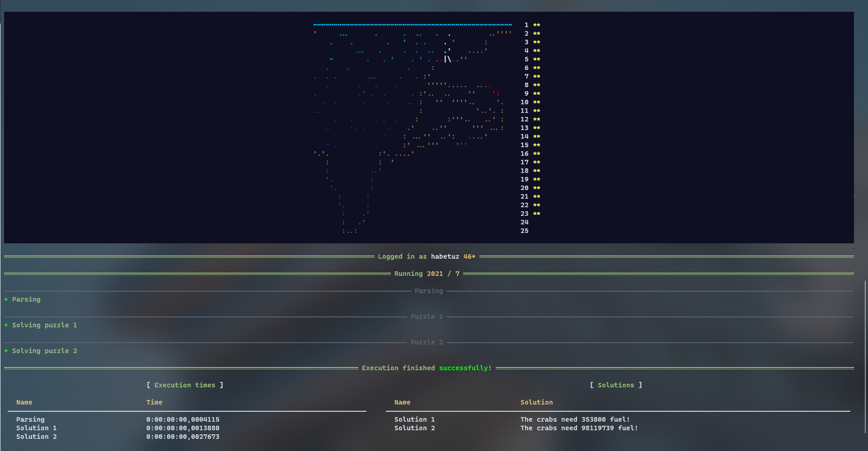Click the Solution column header
868x451 pixels.
[536, 402]
